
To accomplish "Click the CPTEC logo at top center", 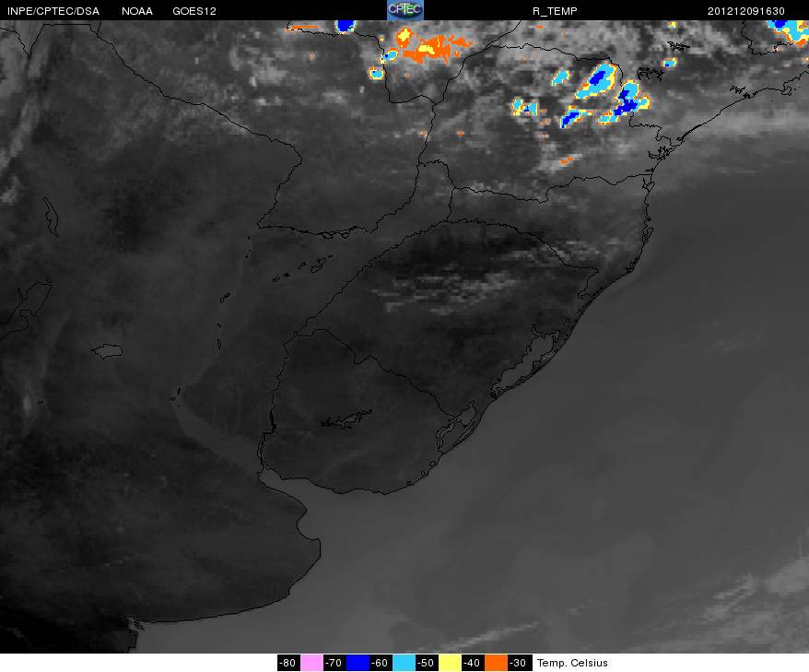I will pos(405,10).
